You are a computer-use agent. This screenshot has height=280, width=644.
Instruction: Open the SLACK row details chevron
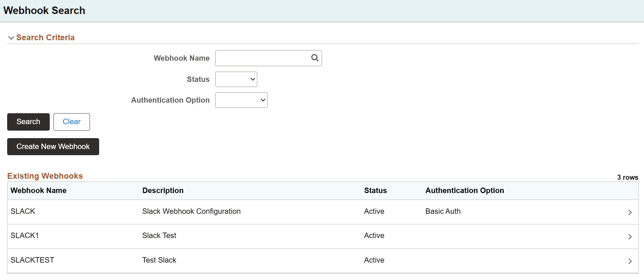click(630, 212)
